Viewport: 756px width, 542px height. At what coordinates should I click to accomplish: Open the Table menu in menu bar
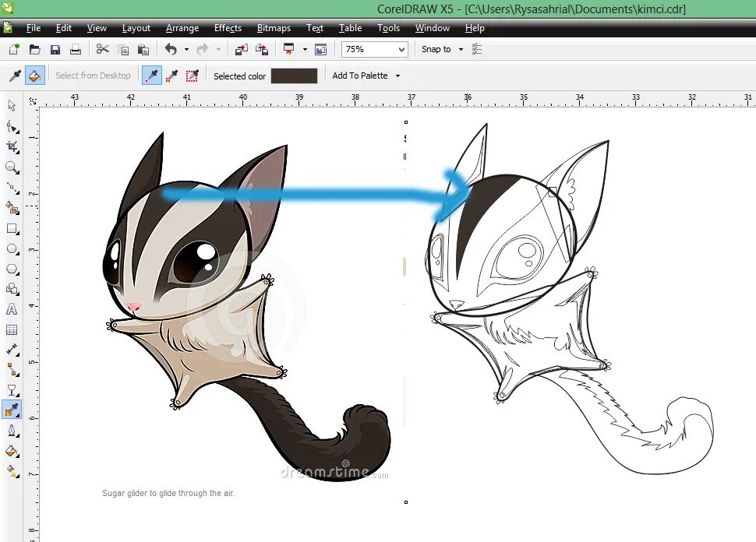(x=351, y=28)
